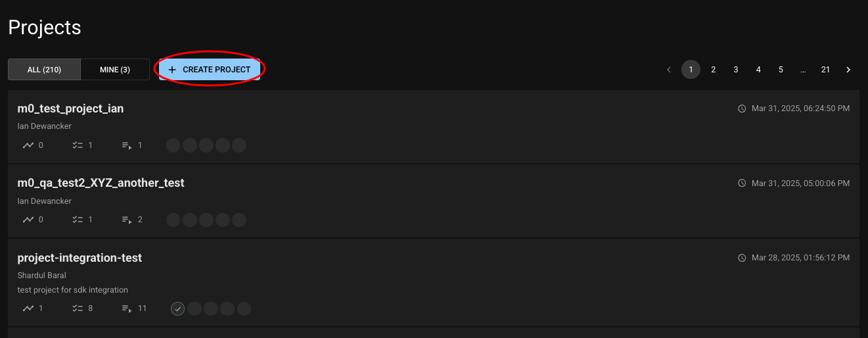This screenshot has width=868, height=338.
Task: Select pagination page 5
Action: (x=781, y=70)
